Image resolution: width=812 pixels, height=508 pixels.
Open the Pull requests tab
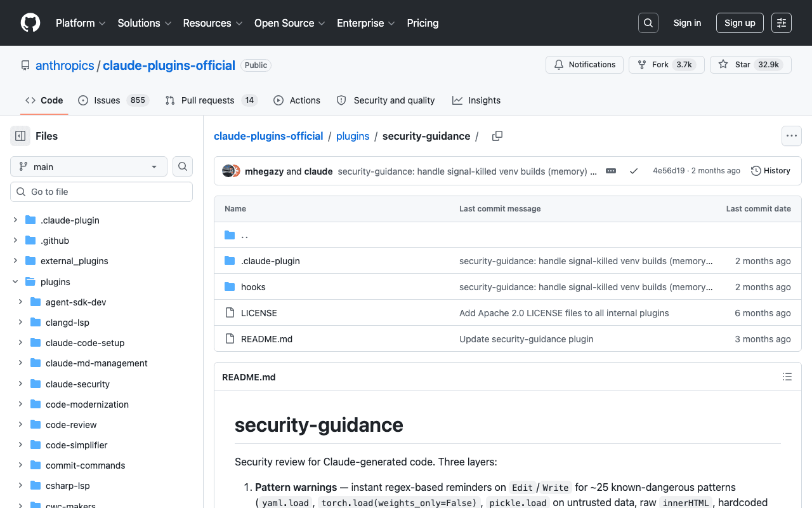tap(211, 100)
